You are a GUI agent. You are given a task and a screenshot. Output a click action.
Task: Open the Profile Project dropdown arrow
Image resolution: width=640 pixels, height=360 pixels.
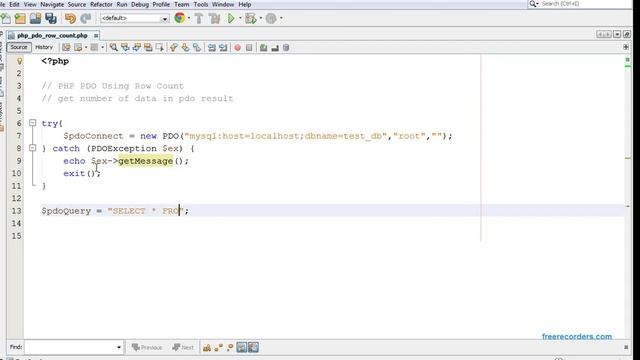[281, 18]
